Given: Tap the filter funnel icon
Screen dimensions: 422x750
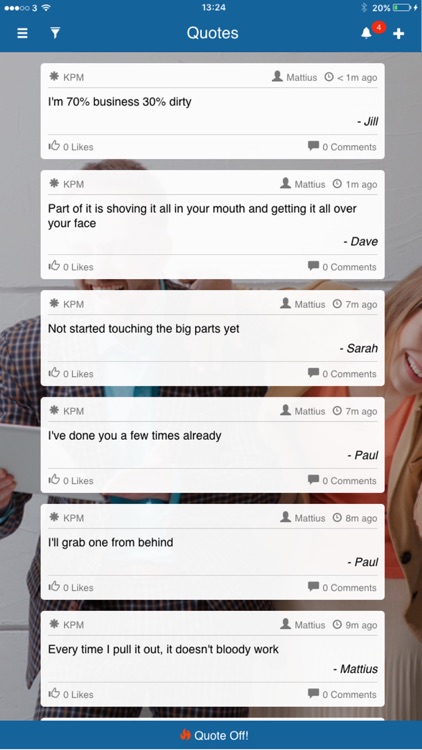Looking at the screenshot, I should (56, 33).
